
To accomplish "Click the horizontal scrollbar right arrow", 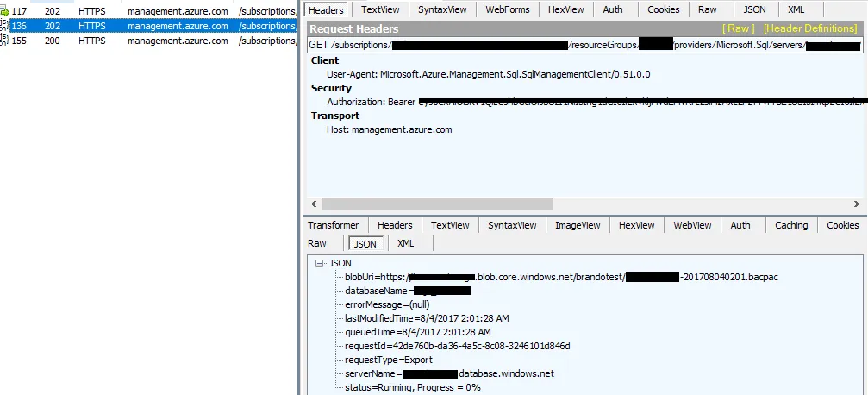I will coord(857,204).
